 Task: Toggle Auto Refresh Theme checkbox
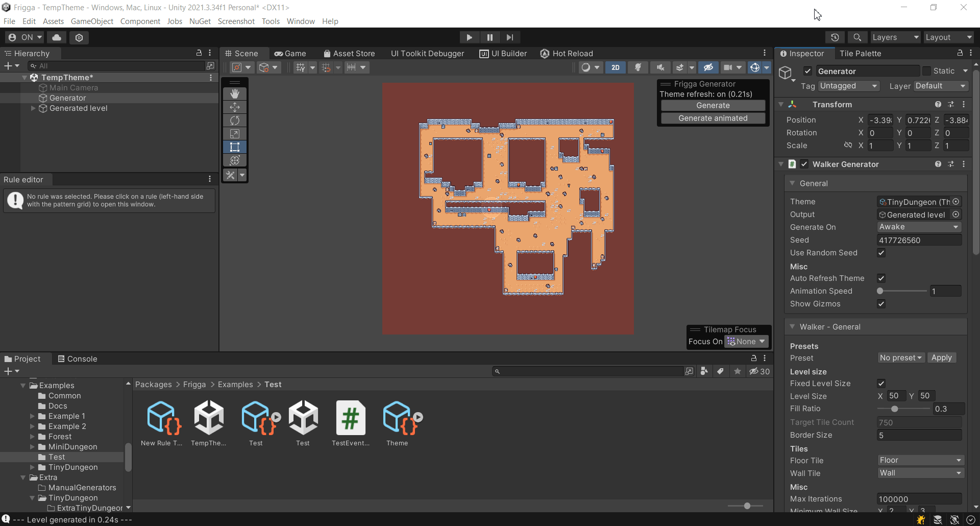[x=881, y=278]
